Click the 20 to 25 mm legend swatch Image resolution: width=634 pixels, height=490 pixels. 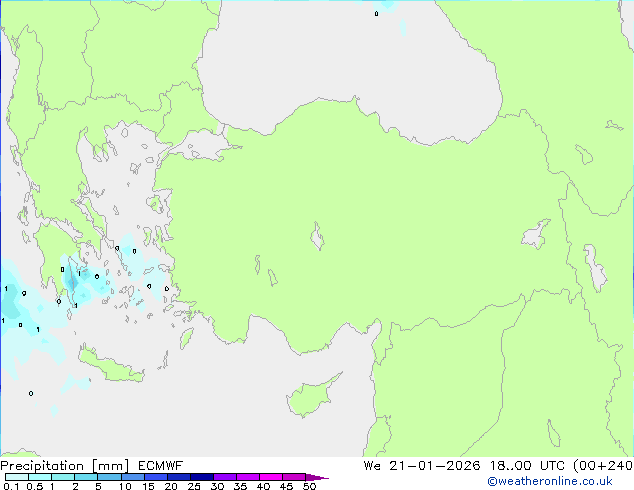pos(179,477)
